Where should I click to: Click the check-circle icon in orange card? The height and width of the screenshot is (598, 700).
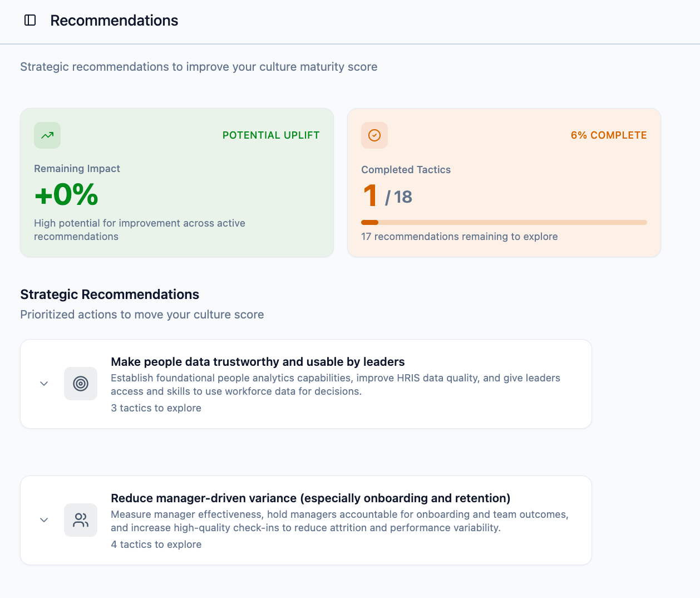tap(374, 135)
